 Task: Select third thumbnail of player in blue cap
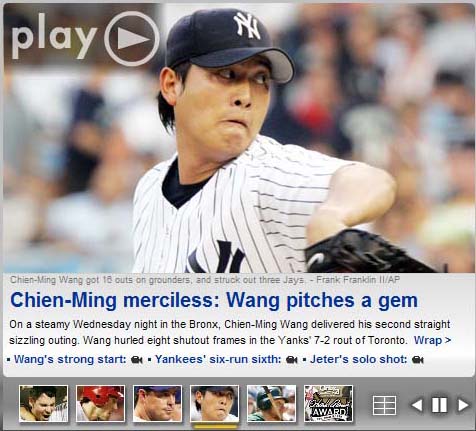coord(157,403)
